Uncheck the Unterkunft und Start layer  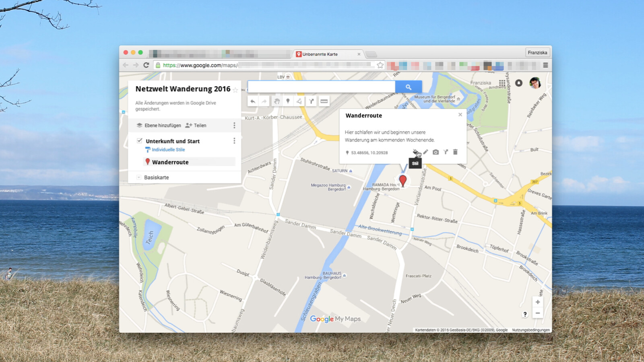click(x=139, y=141)
